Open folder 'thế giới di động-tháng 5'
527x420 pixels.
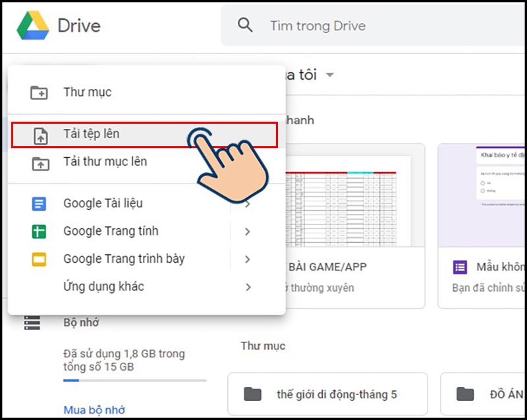327,394
